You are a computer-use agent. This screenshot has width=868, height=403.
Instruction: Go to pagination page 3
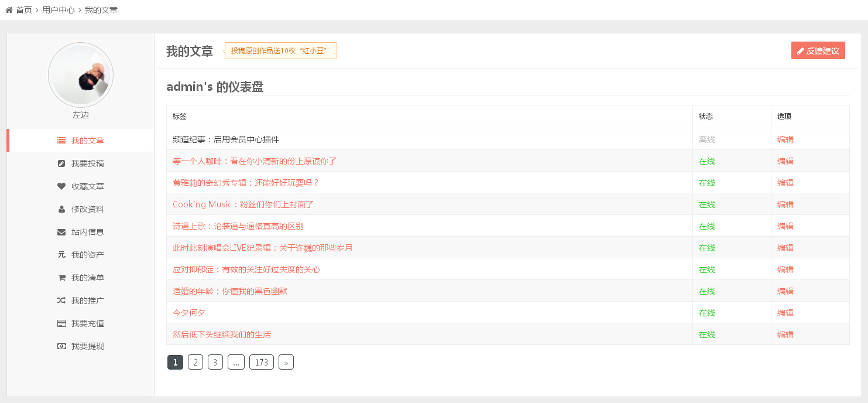(x=215, y=363)
